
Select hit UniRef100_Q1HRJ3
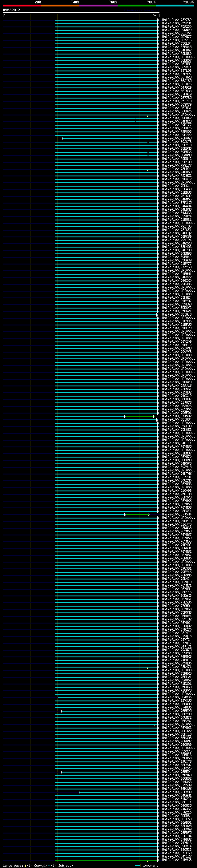coord(177,521)
